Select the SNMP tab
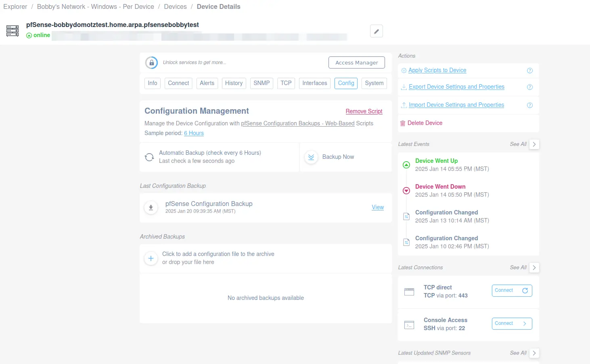 pyautogui.click(x=262, y=83)
